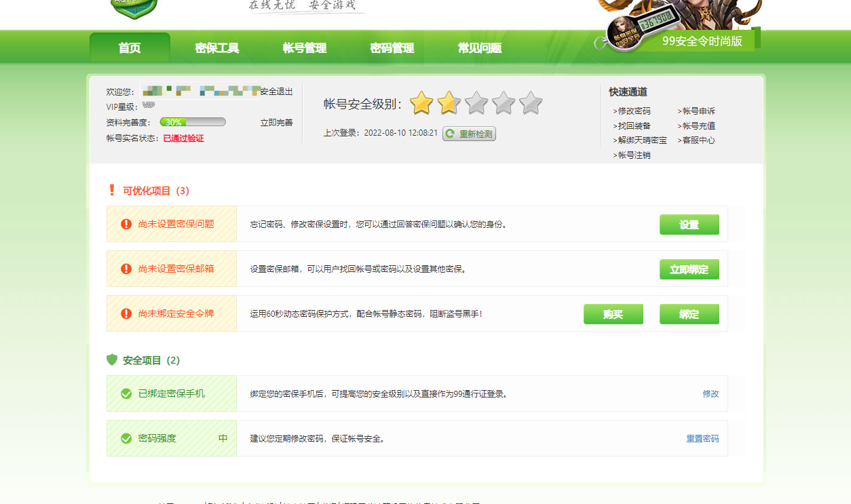
Task: Open the 首页 tab
Action: tap(130, 48)
